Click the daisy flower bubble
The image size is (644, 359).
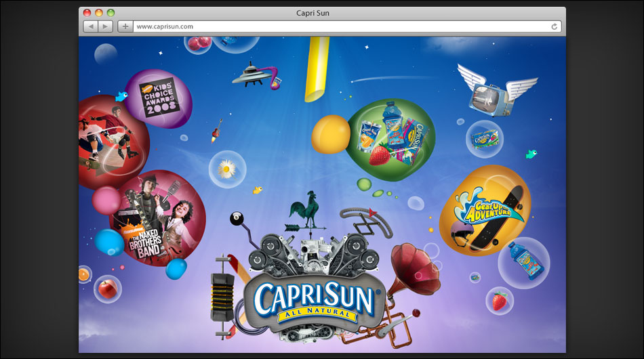point(227,169)
